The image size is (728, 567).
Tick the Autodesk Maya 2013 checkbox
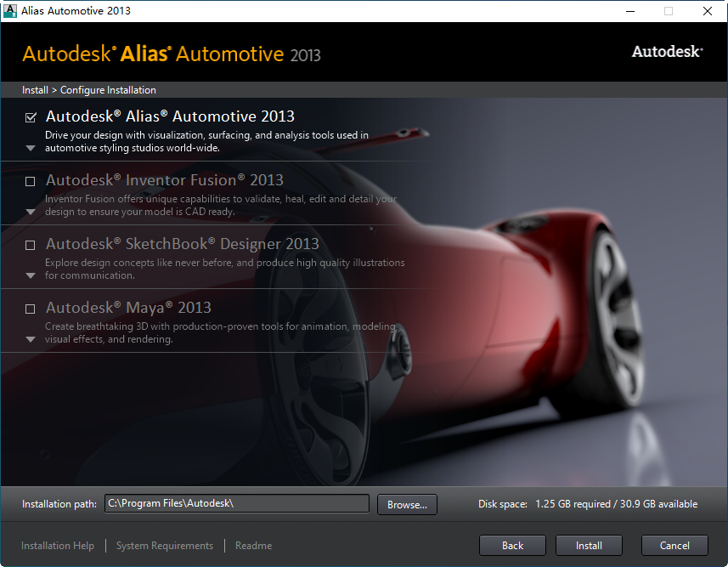click(31, 309)
